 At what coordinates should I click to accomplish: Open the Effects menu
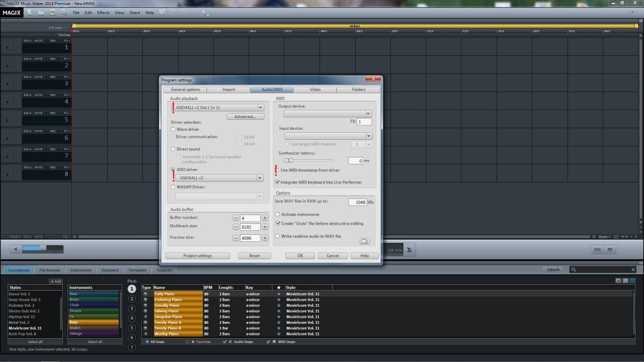click(x=103, y=13)
